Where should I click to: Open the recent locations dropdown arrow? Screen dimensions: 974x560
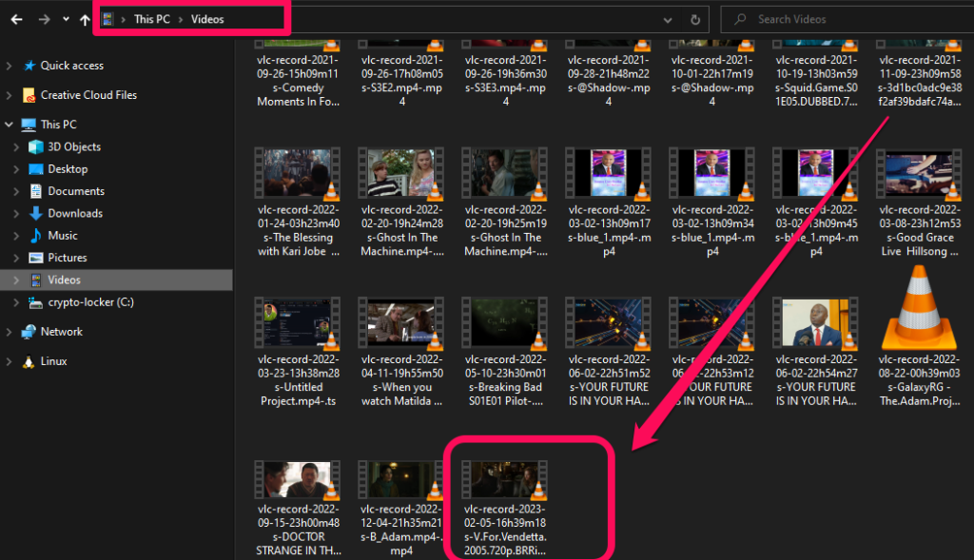[66, 19]
